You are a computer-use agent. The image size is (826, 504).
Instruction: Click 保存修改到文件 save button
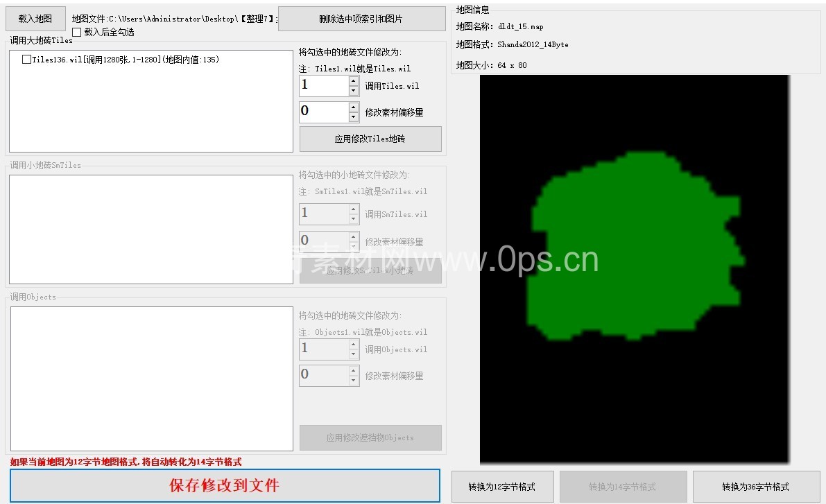click(225, 485)
